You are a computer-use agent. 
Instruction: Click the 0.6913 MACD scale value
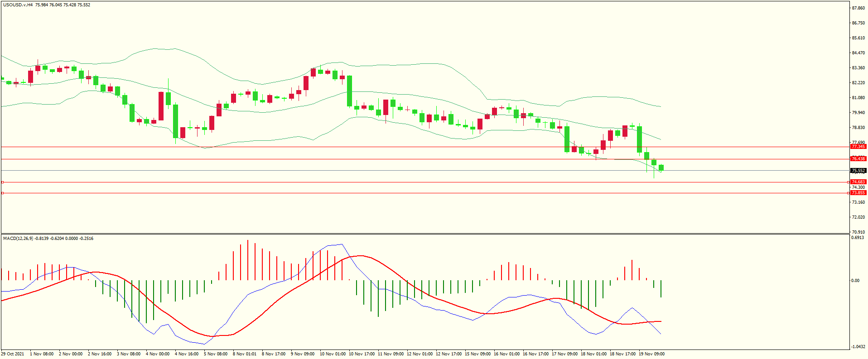[x=858, y=238]
